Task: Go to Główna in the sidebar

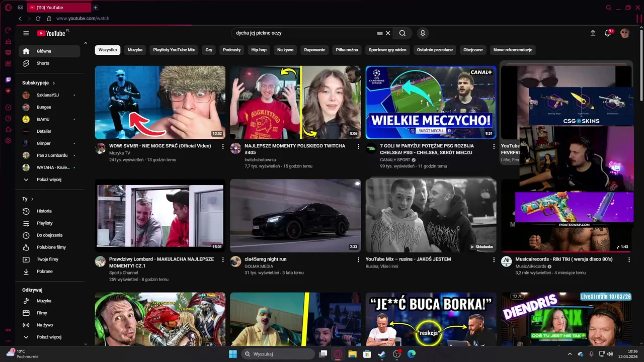Action: point(49,51)
